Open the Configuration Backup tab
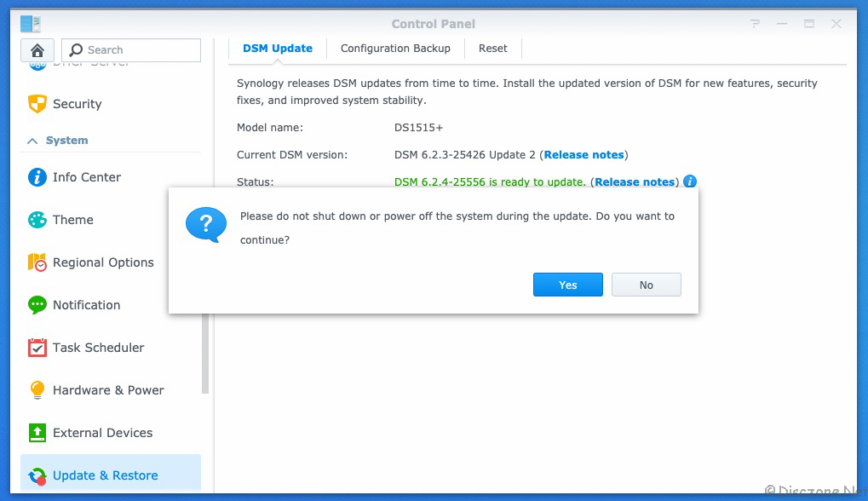 coord(395,49)
